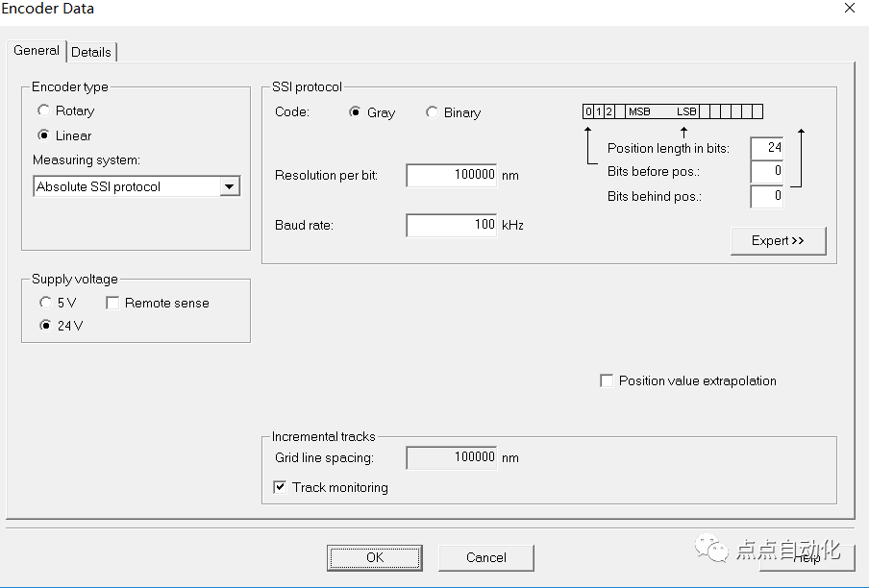The width and height of the screenshot is (869, 588).
Task: Edit the Position length in bits value
Action: [x=765, y=147]
